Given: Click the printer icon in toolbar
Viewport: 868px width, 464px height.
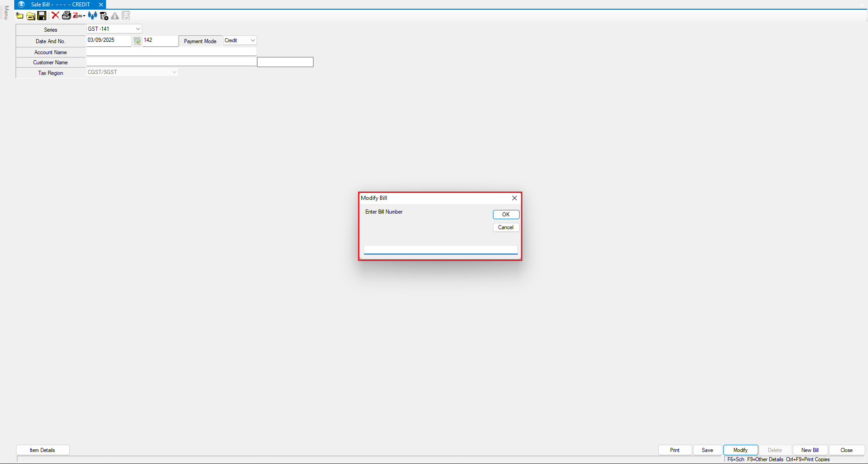Looking at the screenshot, I should tap(66, 16).
